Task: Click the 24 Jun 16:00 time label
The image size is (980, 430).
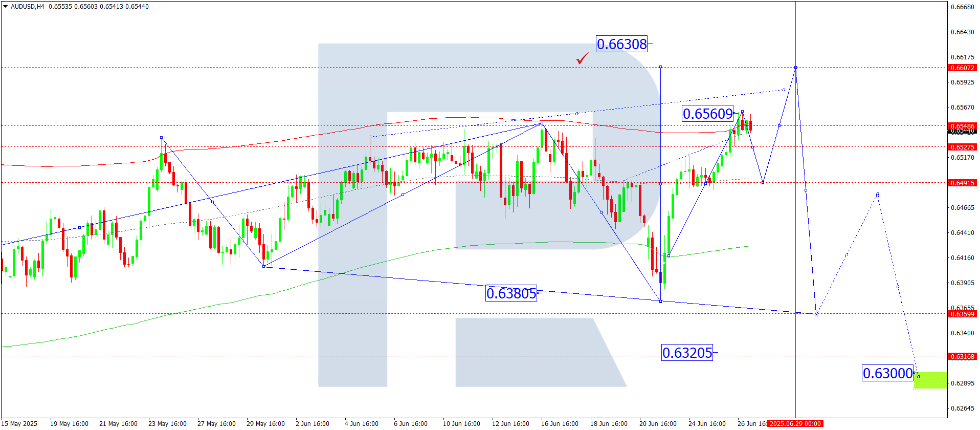Action: pyautogui.click(x=707, y=423)
